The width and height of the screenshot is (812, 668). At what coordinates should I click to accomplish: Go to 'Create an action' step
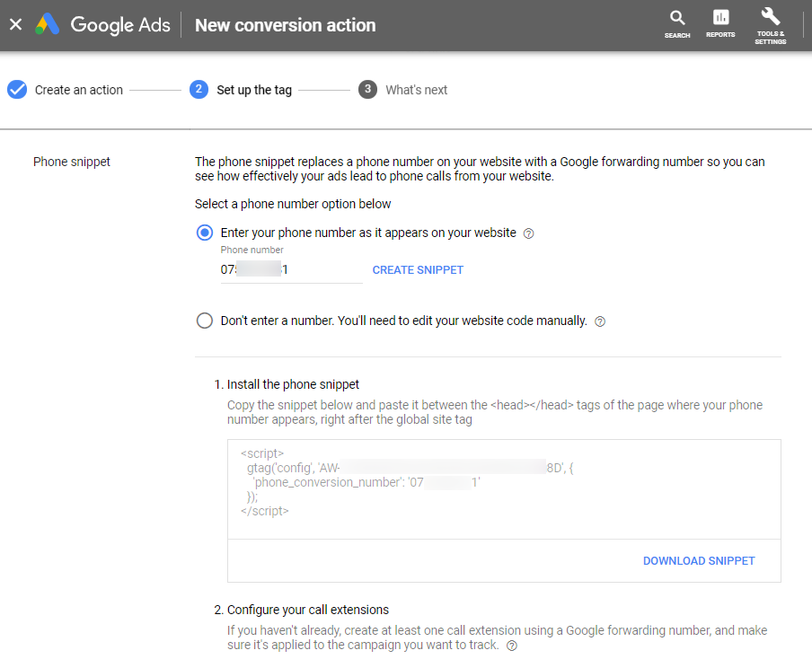79,90
